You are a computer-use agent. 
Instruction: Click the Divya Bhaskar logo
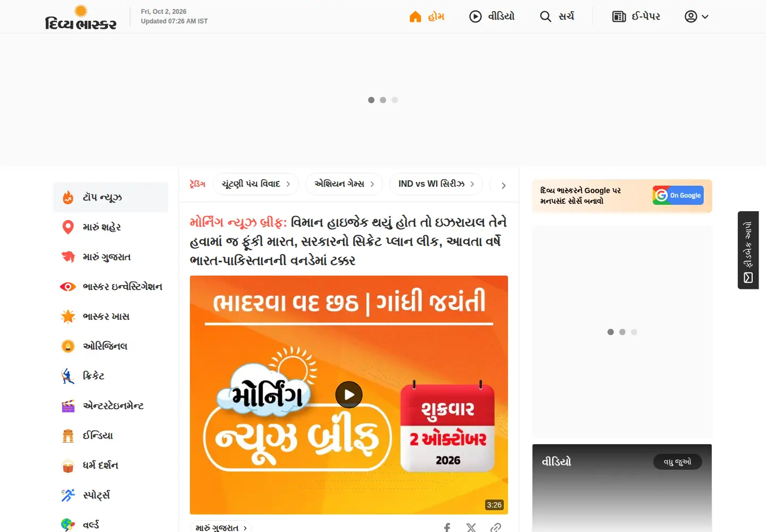[x=81, y=17]
